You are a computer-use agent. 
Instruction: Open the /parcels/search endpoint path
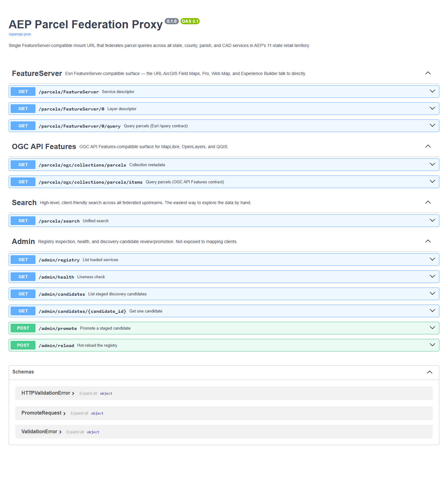(59, 221)
